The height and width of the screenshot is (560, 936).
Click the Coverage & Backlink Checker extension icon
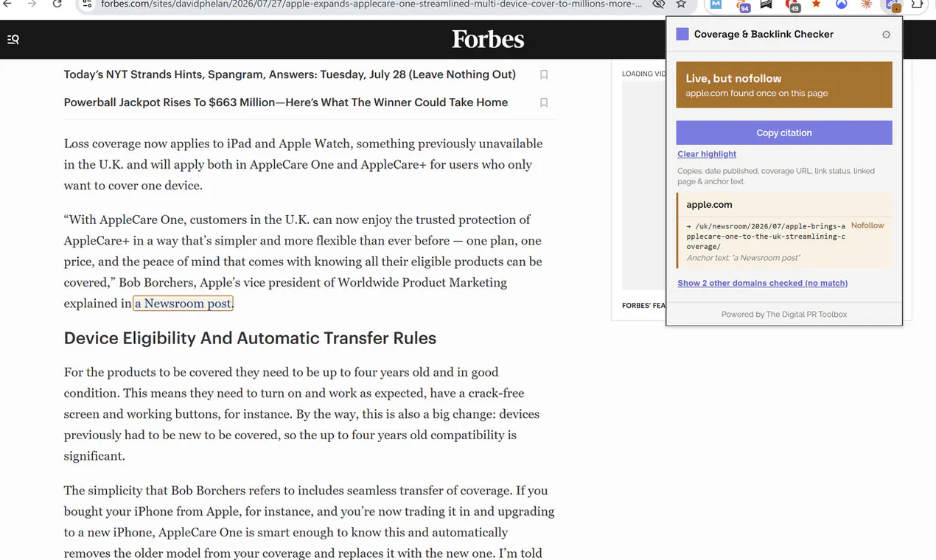coord(893,5)
